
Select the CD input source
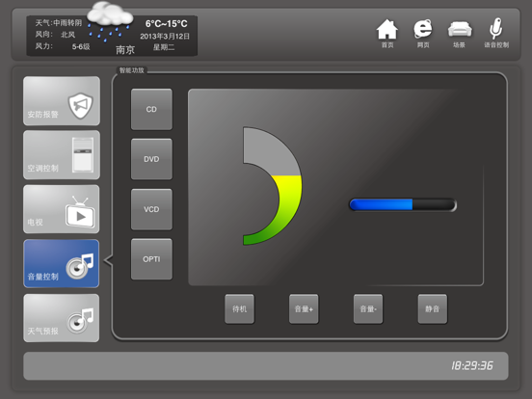[x=151, y=109]
